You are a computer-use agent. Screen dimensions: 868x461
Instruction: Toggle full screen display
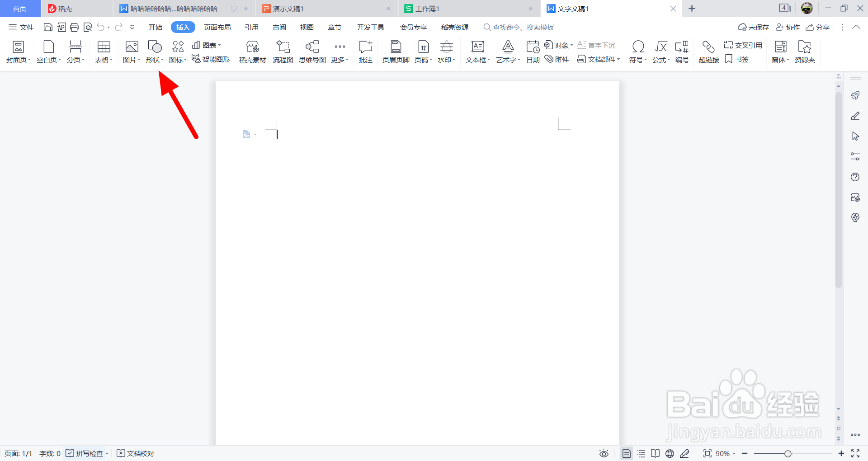coord(855,453)
